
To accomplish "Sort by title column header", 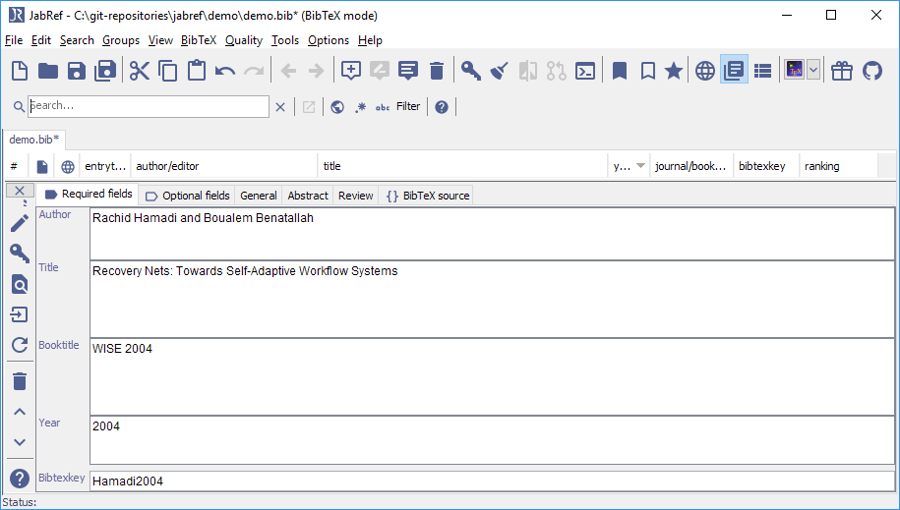I will point(463,166).
